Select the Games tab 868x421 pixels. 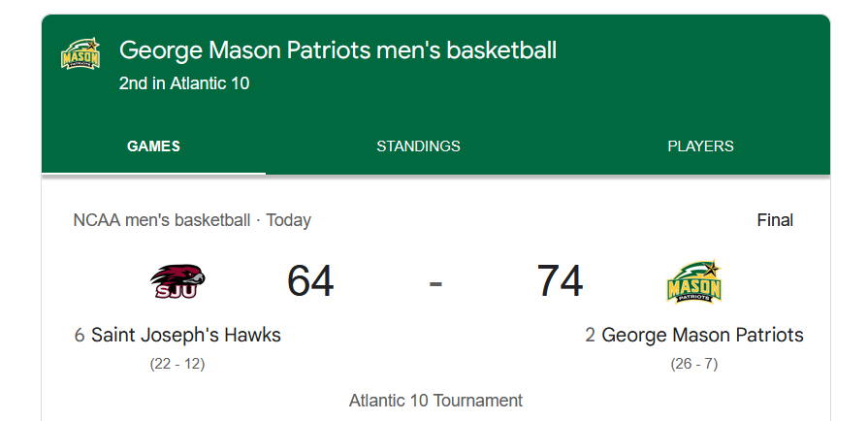coord(153,146)
